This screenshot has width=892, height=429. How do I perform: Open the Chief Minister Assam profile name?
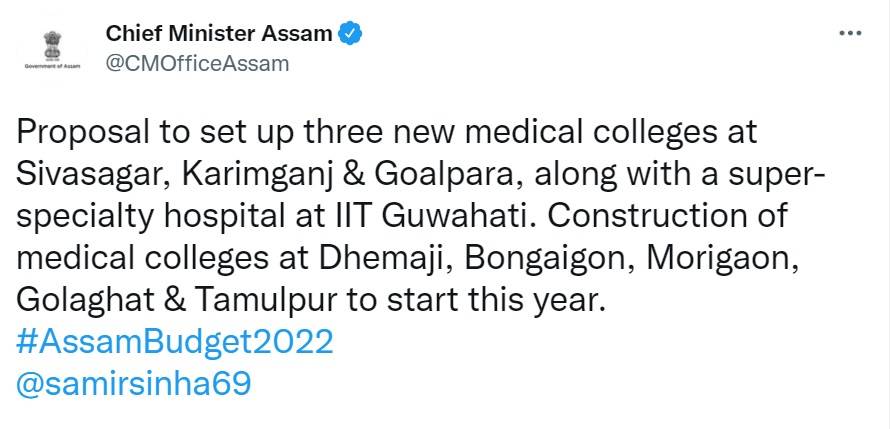219,33
